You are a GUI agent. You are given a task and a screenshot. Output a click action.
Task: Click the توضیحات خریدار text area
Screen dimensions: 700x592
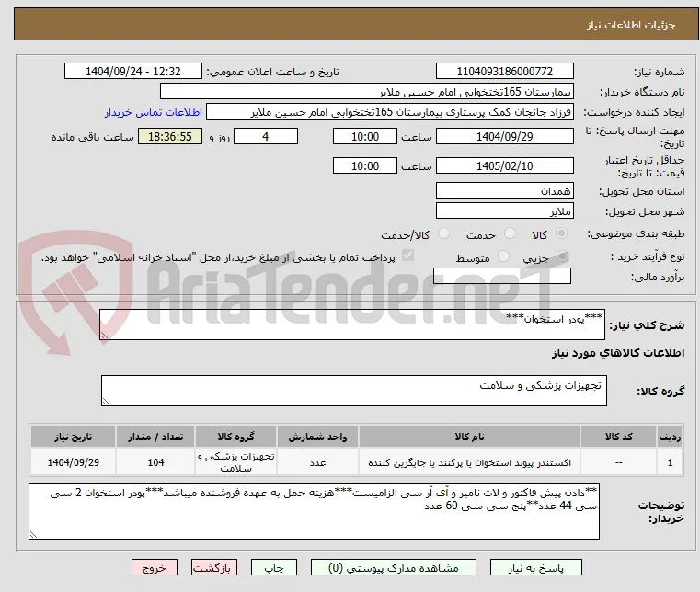tap(314, 511)
